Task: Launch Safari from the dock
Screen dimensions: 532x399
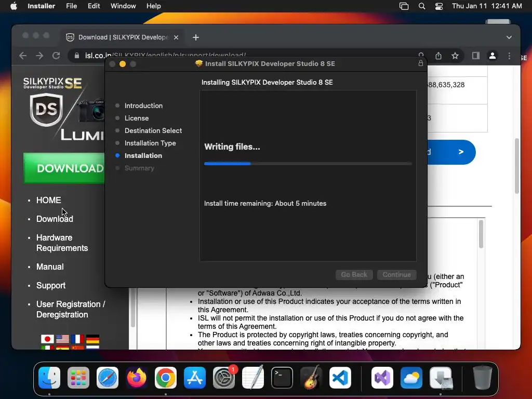Action: click(108, 378)
